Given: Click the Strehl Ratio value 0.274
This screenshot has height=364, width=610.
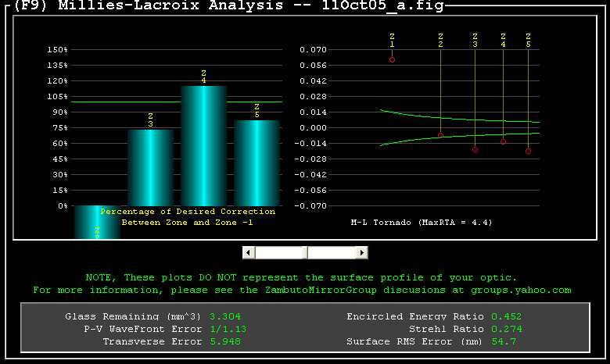Looking at the screenshot, I should [x=506, y=329].
